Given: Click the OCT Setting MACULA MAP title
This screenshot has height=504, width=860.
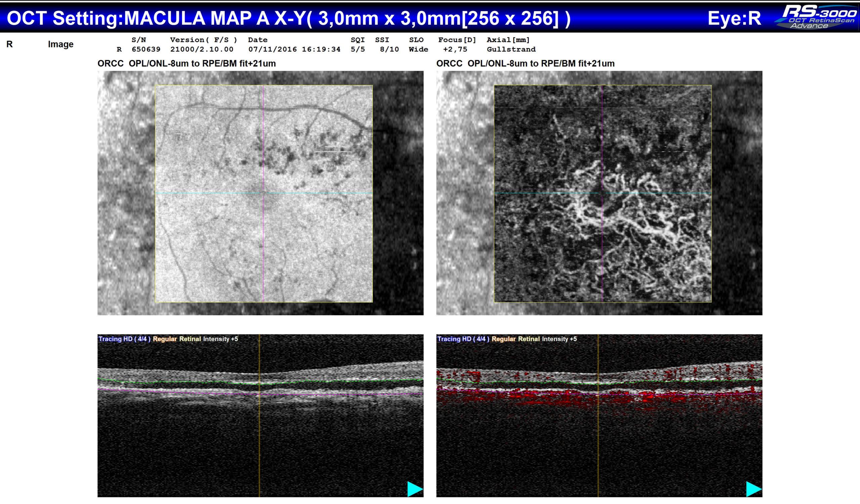Looking at the screenshot, I should coord(289,18).
